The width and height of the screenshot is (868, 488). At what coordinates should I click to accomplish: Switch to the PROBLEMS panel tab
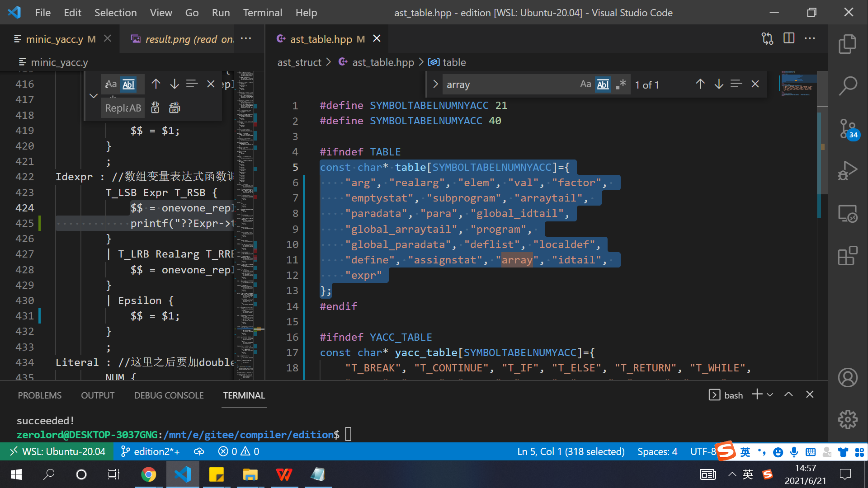(40, 395)
